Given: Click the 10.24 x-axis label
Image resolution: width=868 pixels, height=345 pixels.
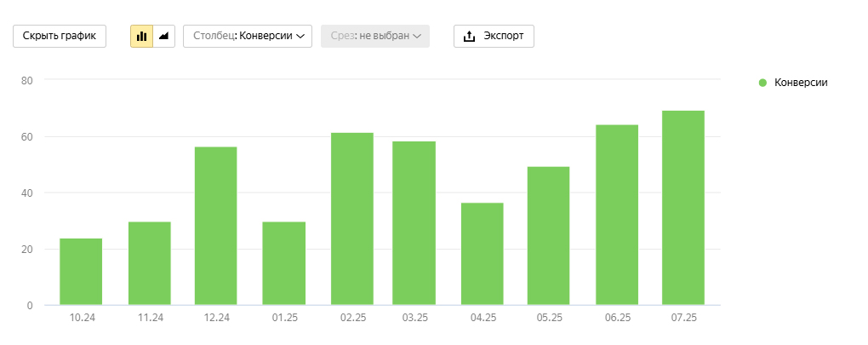Looking at the screenshot, I should pyautogui.click(x=81, y=318).
